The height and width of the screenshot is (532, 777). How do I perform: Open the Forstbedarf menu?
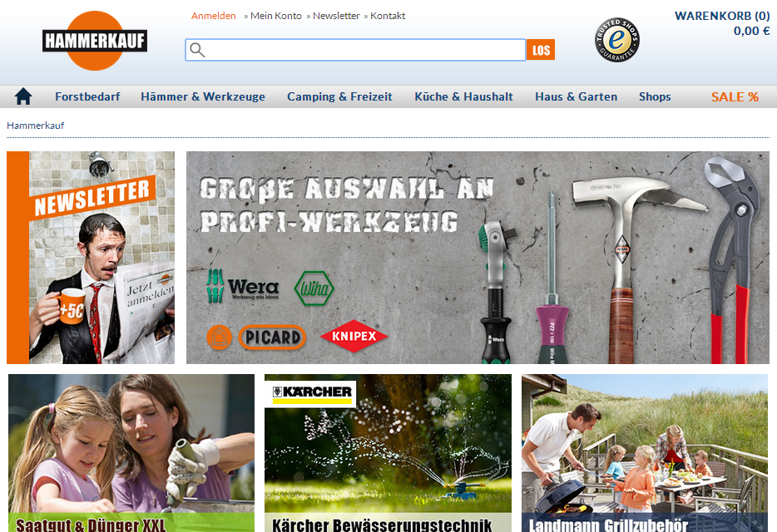tap(87, 96)
